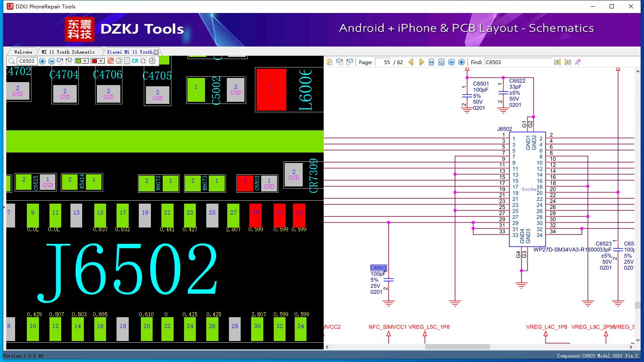Select pad 2 of R5414
Viewport: 644px width, 362px height.
point(70,182)
